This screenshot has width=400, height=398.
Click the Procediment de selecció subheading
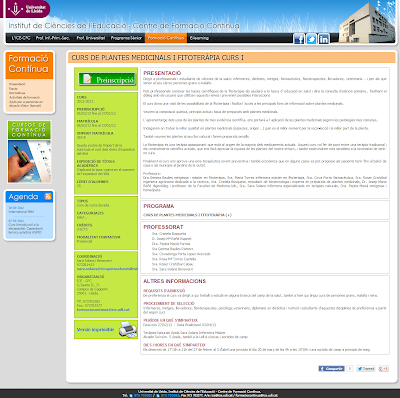(169, 304)
